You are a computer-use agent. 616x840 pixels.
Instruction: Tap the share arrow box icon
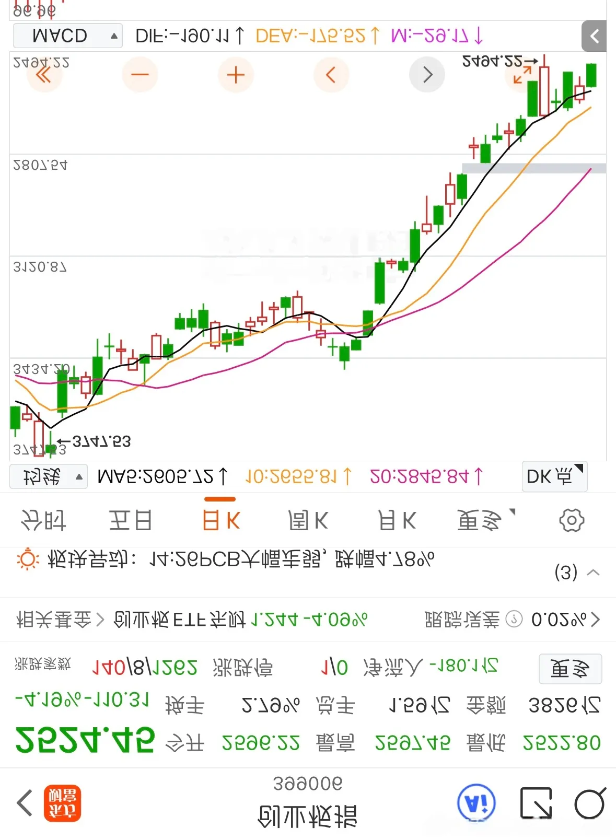(x=536, y=803)
